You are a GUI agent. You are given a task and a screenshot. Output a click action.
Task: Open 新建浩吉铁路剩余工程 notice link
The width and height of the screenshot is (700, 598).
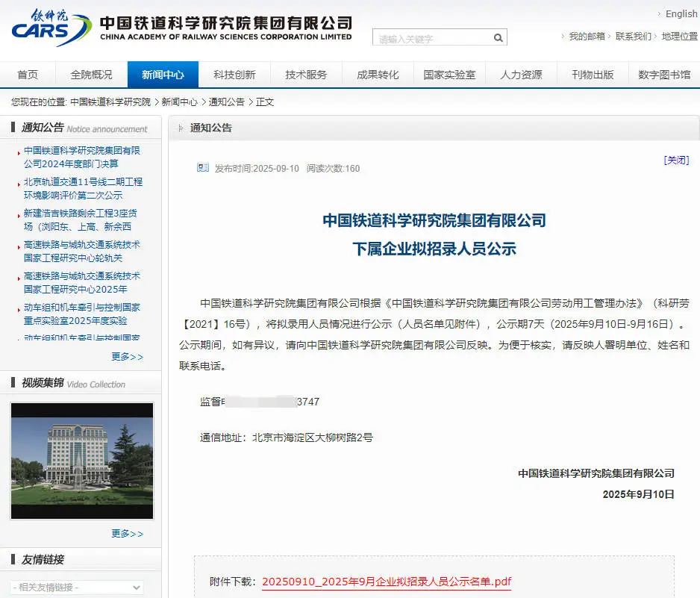(x=81, y=219)
